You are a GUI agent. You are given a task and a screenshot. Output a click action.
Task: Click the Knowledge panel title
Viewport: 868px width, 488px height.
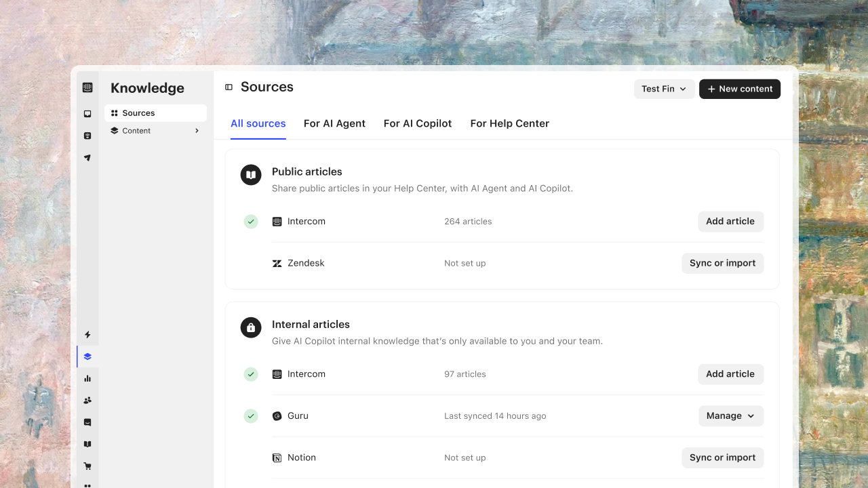tap(147, 88)
